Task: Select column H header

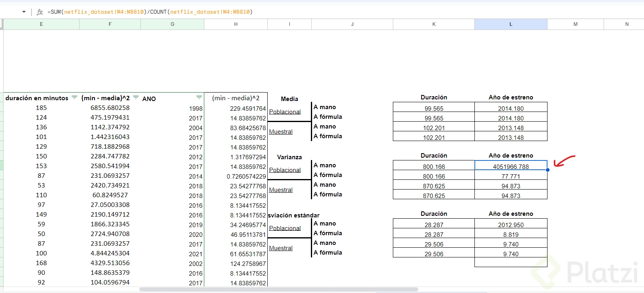Action: click(236, 24)
